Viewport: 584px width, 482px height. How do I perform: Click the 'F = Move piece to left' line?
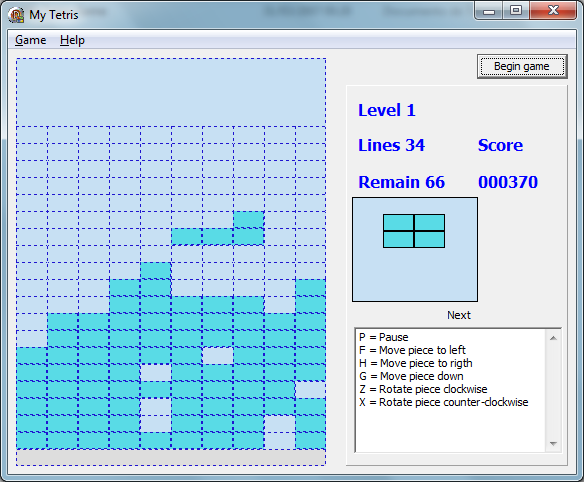(x=412, y=350)
